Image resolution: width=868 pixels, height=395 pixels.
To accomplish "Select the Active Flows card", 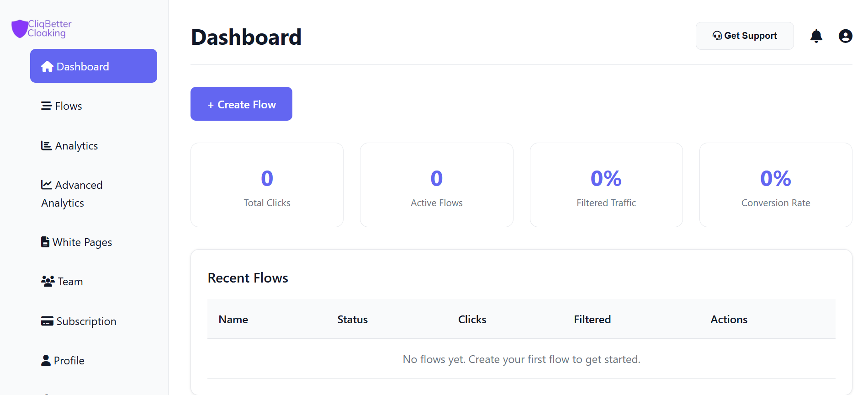I will click(436, 185).
